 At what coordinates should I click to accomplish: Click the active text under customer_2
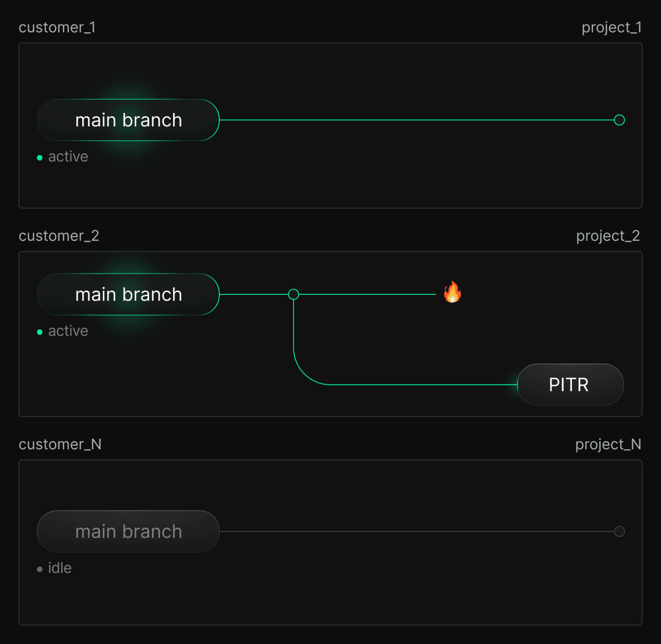(x=68, y=331)
